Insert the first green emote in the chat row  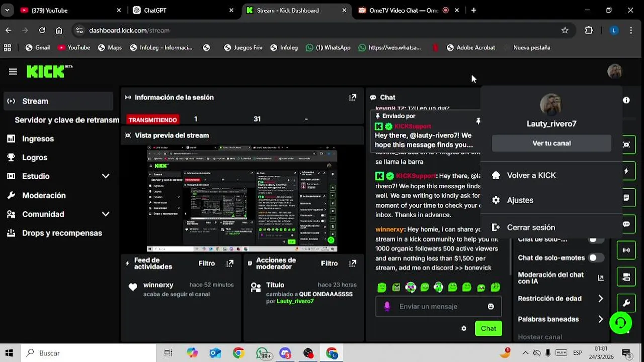click(x=382, y=287)
